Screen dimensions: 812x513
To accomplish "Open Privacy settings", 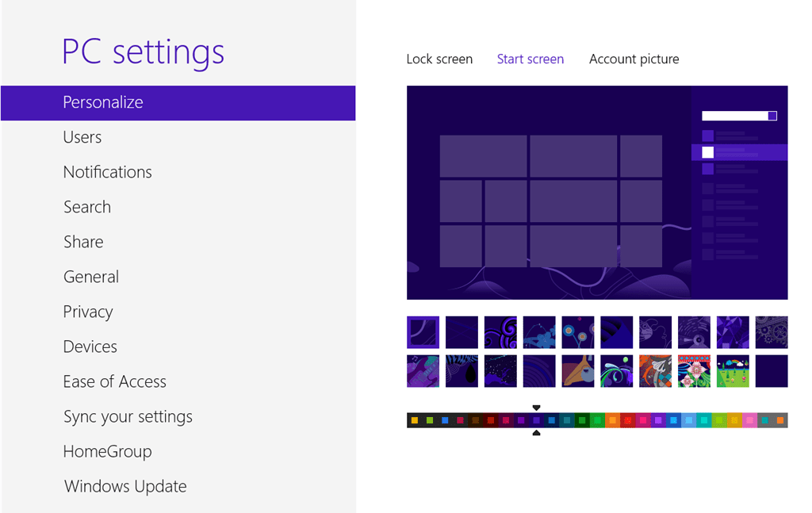I will [87, 311].
